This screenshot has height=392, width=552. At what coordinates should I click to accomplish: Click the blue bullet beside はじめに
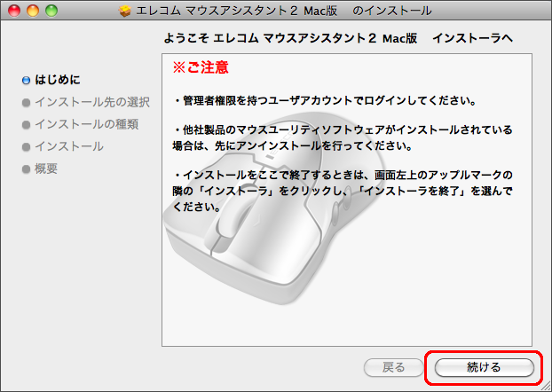tap(26, 81)
